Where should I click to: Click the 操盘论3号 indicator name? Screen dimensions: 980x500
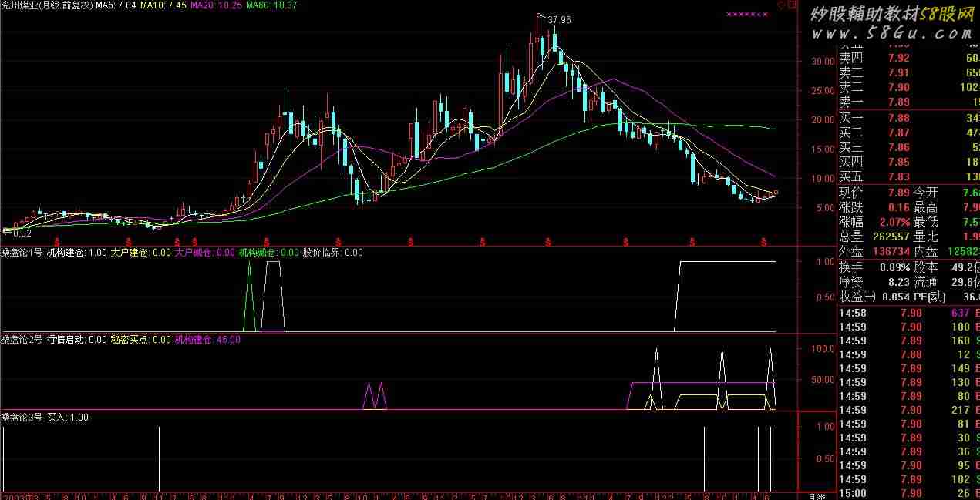click(x=22, y=418)
